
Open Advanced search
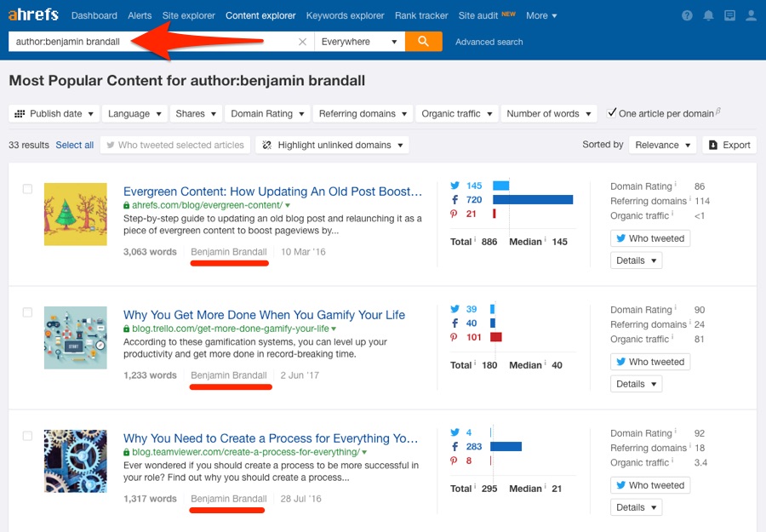(x=489, y=41)
